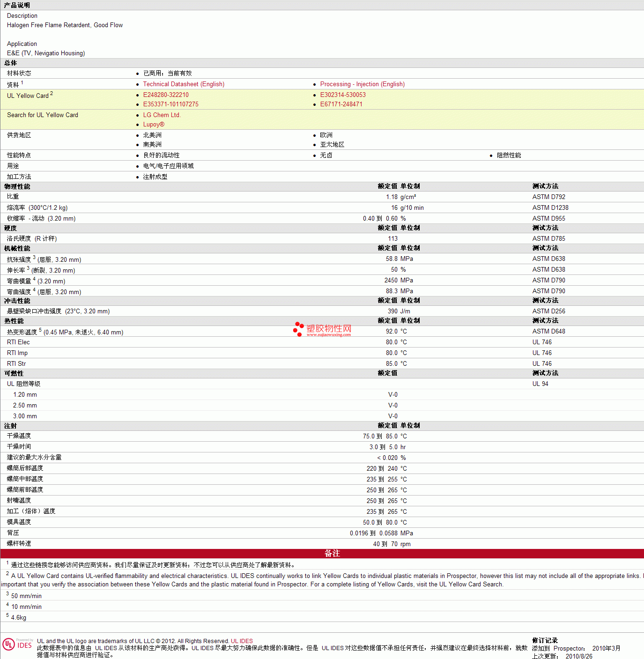
Task: Click the RTI Elec row label
Action: click(18, 342)
